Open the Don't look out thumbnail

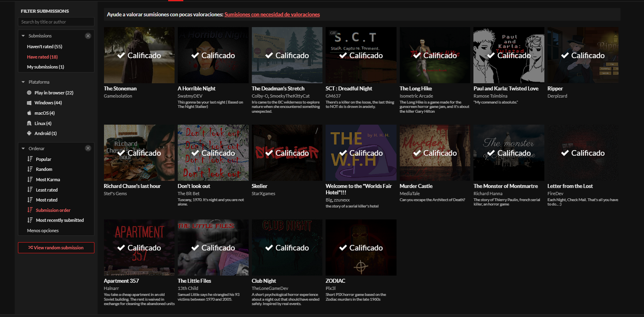coord(213,153)
